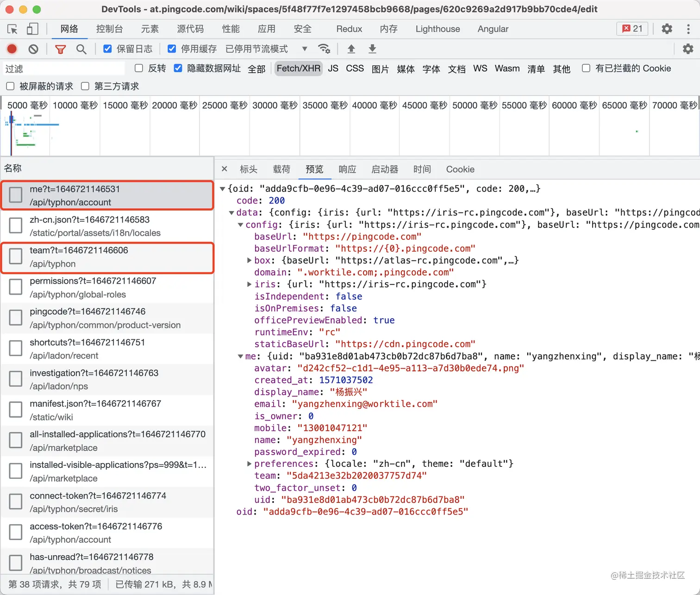Collapse the config object node

[x=240, y=225]
